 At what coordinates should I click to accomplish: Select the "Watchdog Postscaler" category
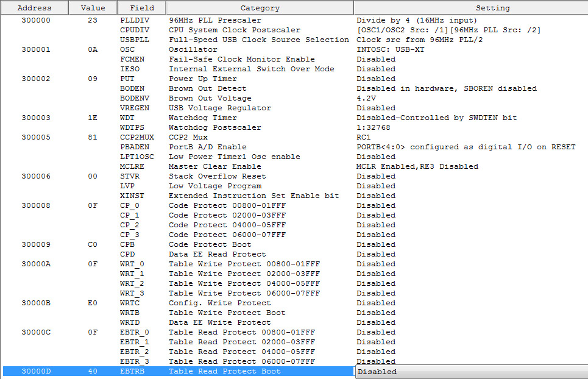(215, 127)
